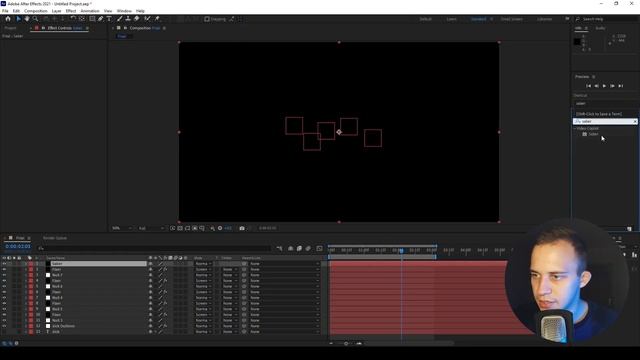This screenshot has width=640, height=360.
Task: Jump to first frame in Preview panel
Action: pyautogui.click(x=588, y=86)
